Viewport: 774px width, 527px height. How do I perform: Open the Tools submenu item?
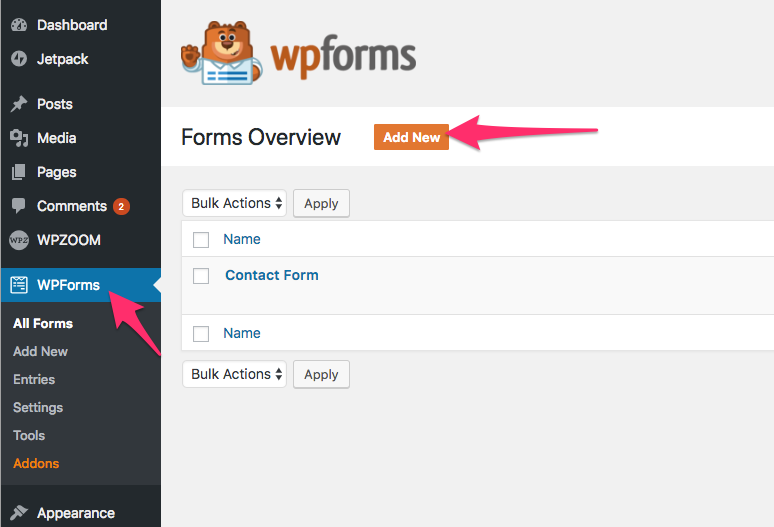coord(29,435)
